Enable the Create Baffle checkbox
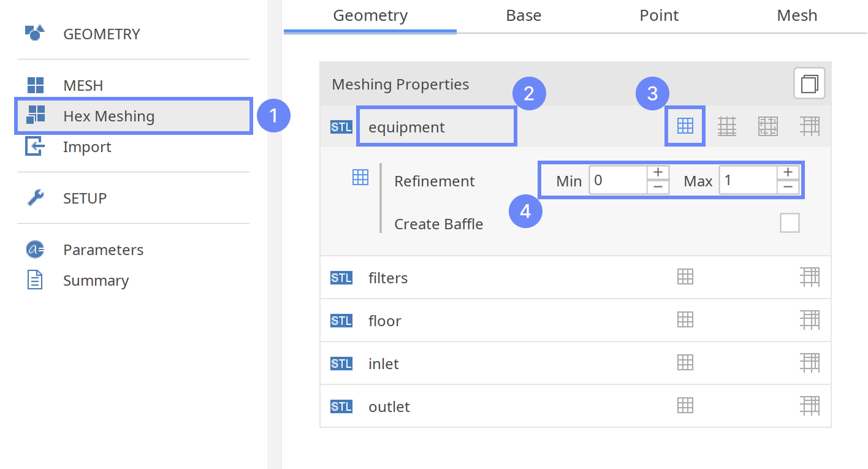Viewport: 868px width, 469px height. coord(790,223)
